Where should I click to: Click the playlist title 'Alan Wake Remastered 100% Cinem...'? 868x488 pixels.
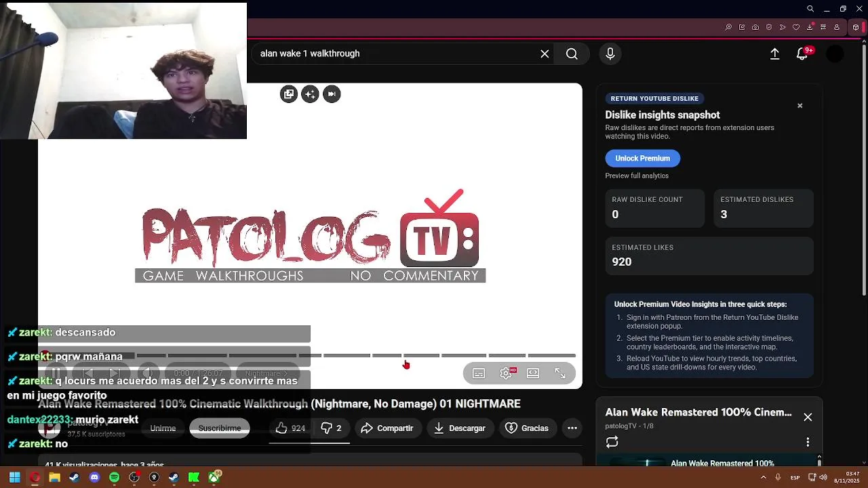(698, 412)
